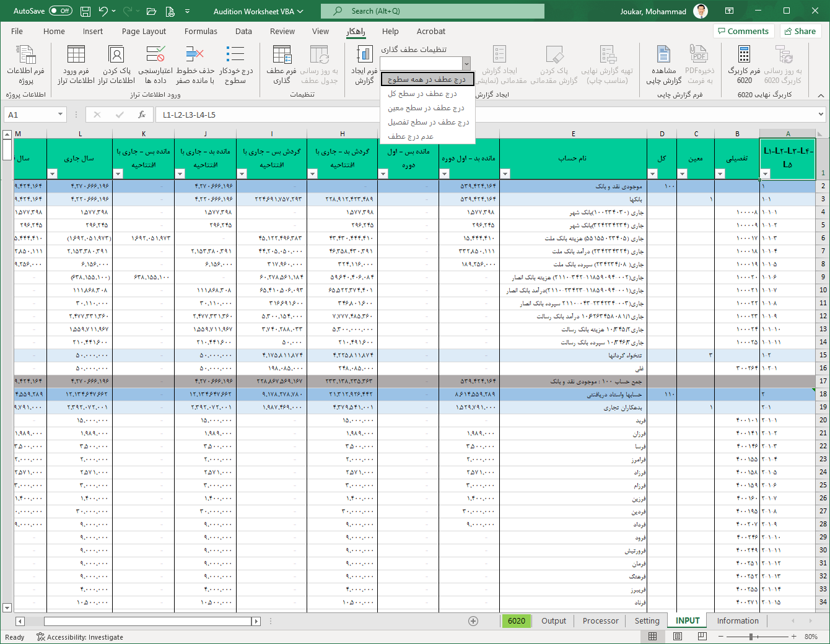Collapse the ribbon with chevron
The image size is (830, 644).
tap(821, 95)
